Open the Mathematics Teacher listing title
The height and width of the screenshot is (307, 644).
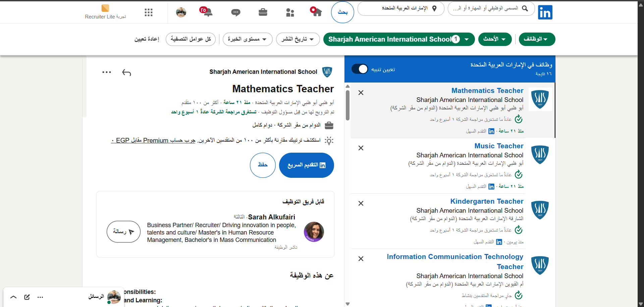[x=487, y=91]
